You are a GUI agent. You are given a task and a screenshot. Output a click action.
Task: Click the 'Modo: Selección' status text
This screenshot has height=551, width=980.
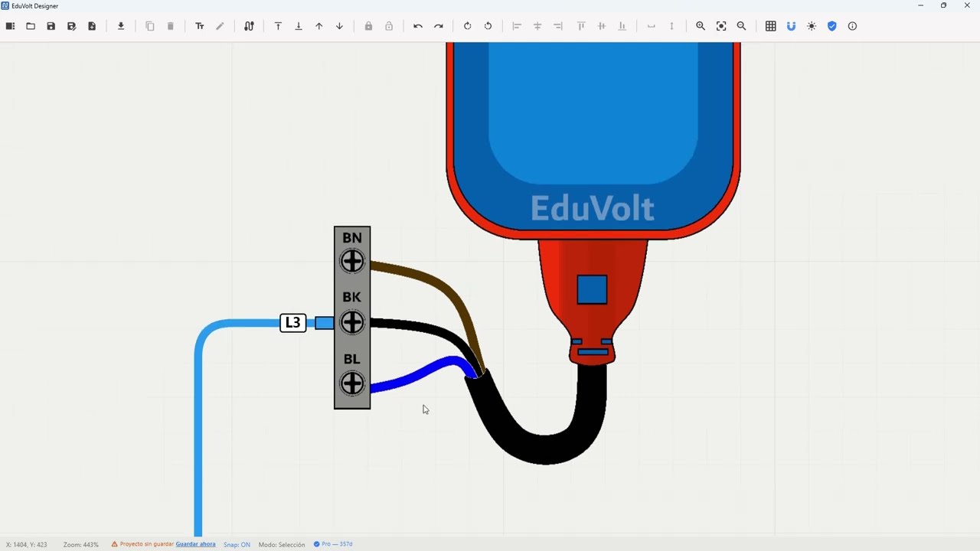point(282,544)
